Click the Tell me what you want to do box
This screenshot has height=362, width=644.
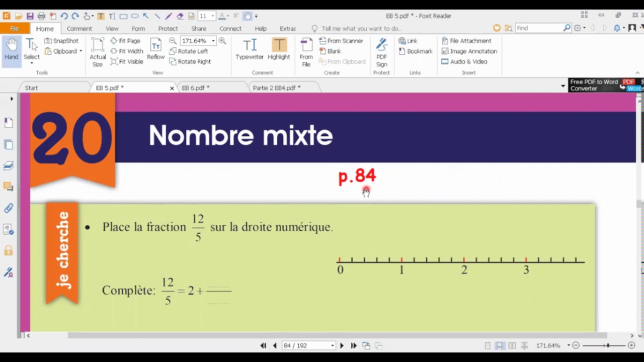357,29
